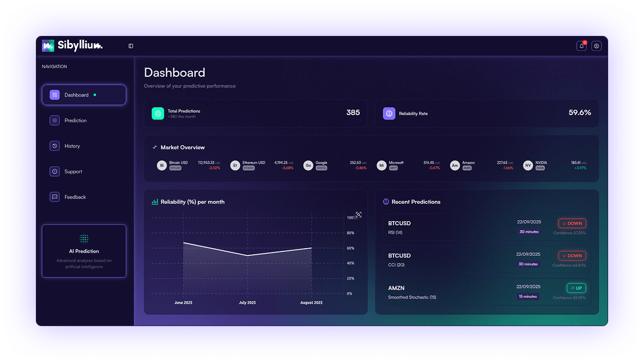Viewport: 644px width, 362px height.
Task: Click the Reliability Rate brain icon
Action: point(389,113)
